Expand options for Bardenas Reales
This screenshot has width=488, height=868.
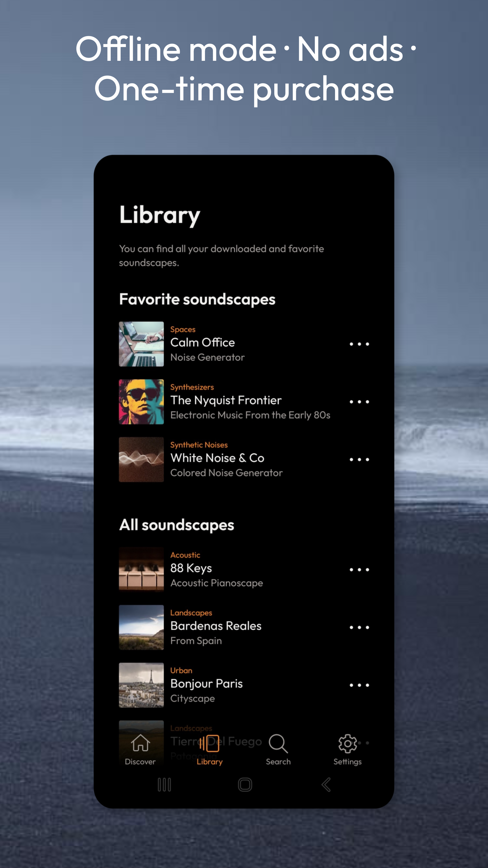coord(359,627)
